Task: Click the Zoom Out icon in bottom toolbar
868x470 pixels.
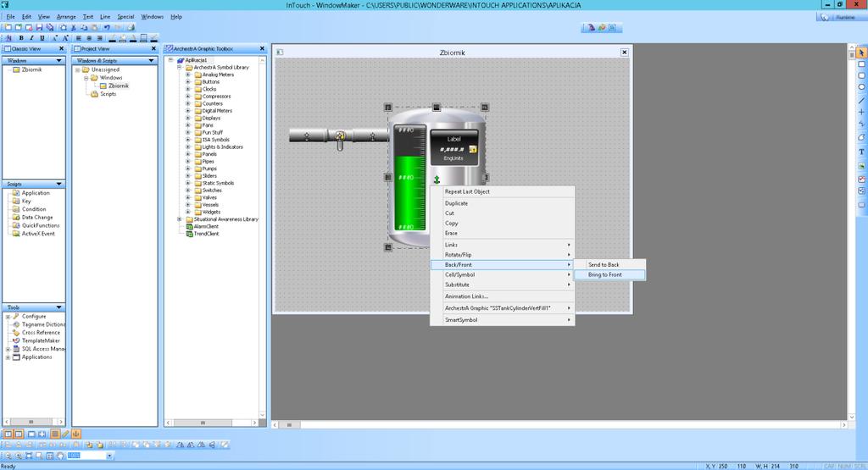Action: [x=8, y=456]
